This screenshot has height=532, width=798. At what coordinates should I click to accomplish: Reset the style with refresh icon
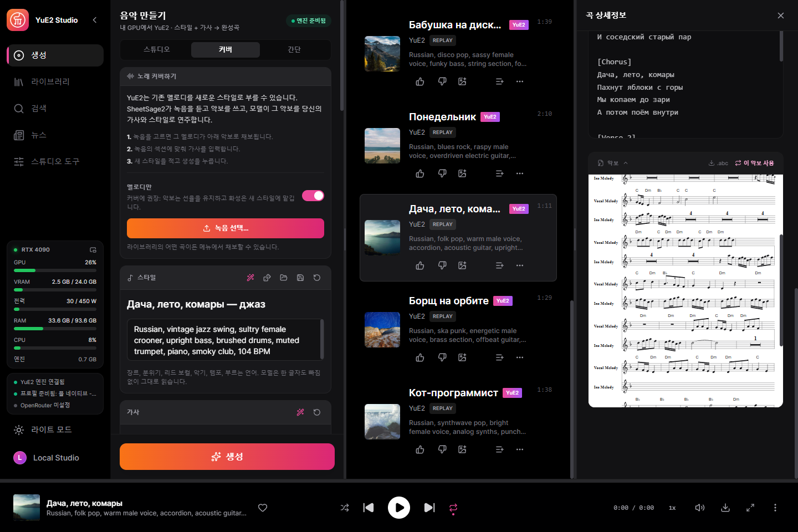317,278
